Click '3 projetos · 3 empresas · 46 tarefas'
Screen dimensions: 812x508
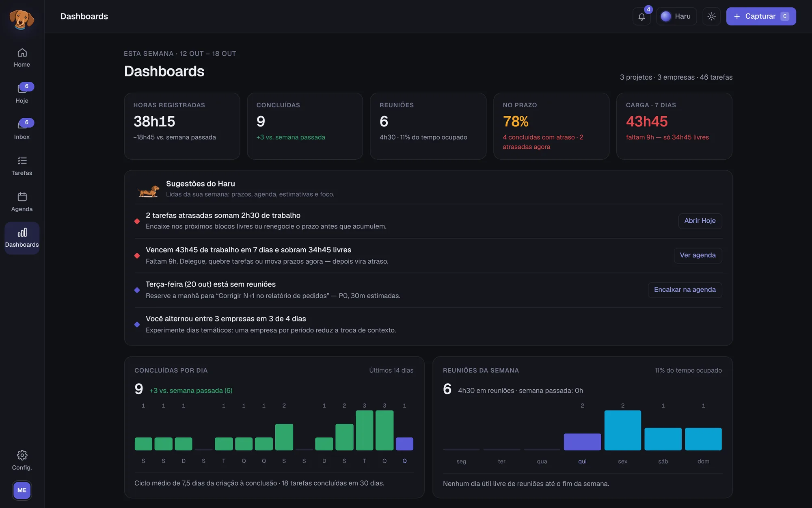click(676, 77)
